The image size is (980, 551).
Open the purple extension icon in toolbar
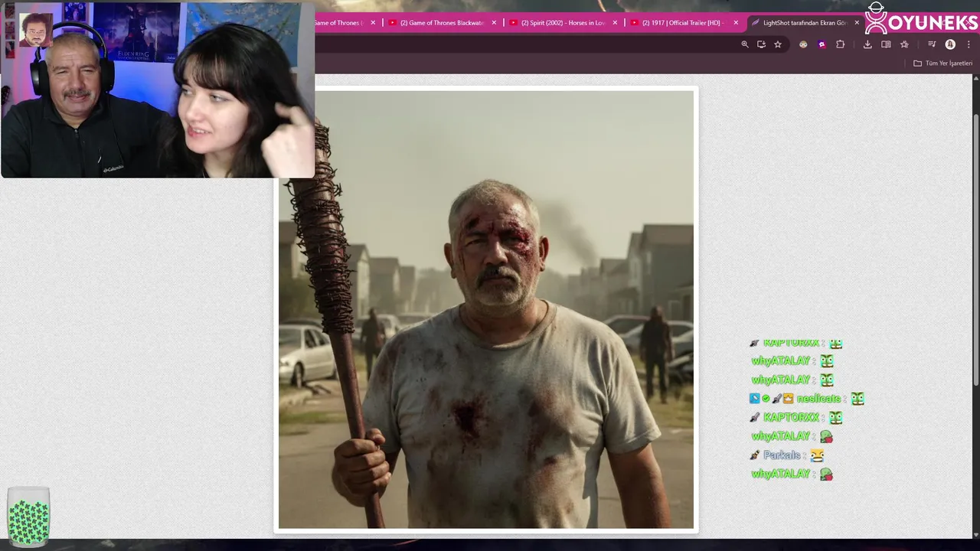tap(822, 44)
